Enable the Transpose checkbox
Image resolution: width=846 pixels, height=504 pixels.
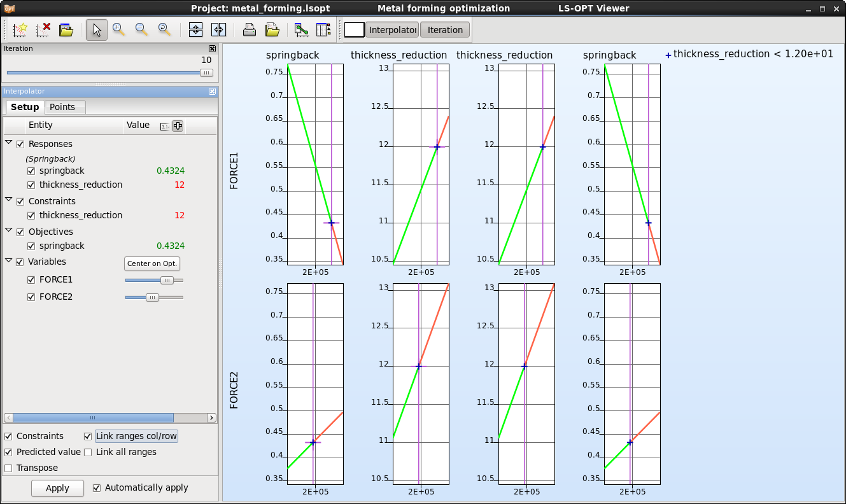[x=8, y=468]
